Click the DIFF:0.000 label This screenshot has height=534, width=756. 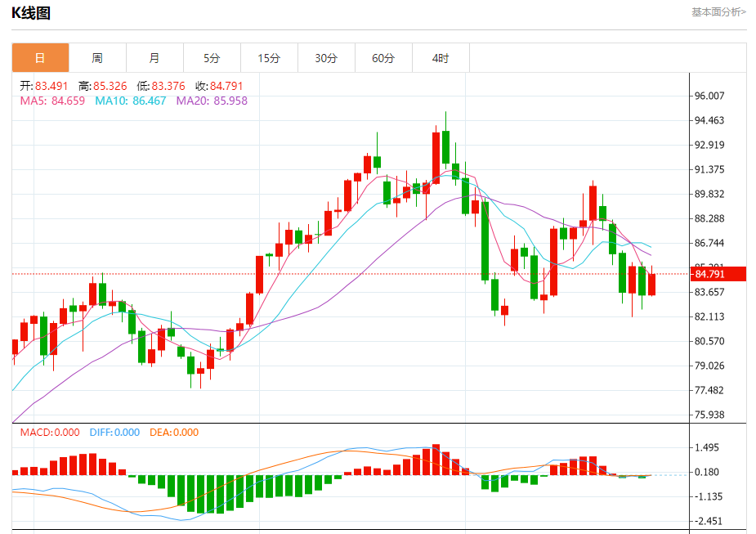click(114, 433)
